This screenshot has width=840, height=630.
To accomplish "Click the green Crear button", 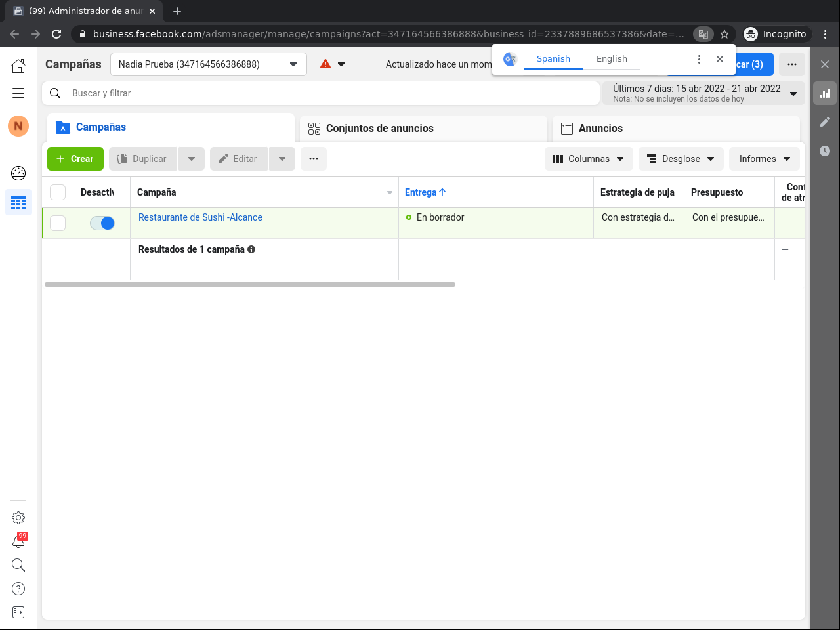I will [x=75, y=159].
